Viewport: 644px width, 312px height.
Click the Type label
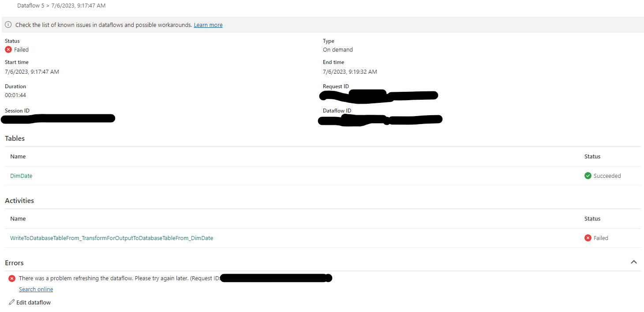[x=329, y=41]
